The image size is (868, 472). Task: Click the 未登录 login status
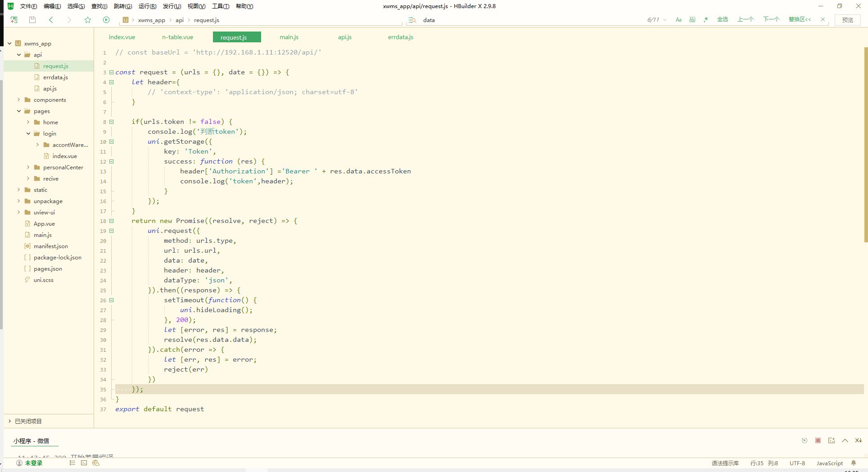pyautogui.click(x=29, y=463)
